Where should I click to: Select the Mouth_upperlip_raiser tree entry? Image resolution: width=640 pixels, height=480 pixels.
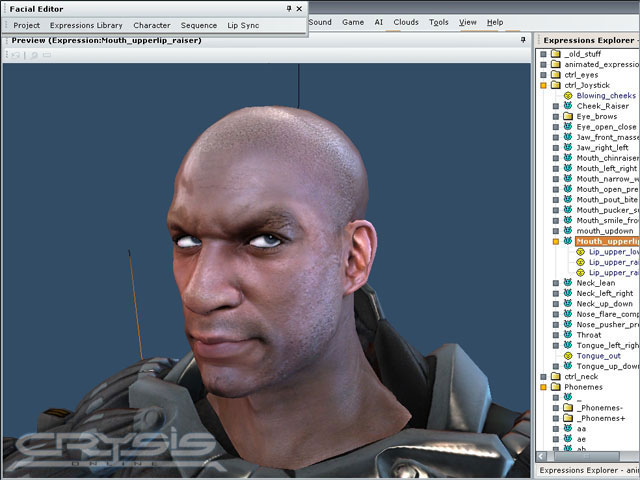tap(606, 241)
